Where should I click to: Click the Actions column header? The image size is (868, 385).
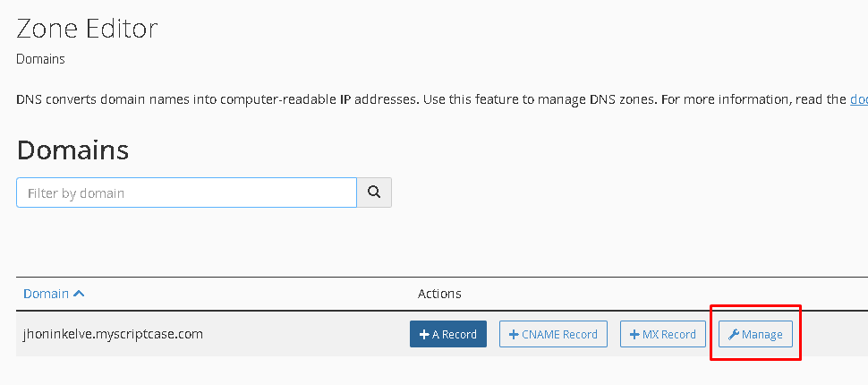pyautogui.click(x=439, y=294)
